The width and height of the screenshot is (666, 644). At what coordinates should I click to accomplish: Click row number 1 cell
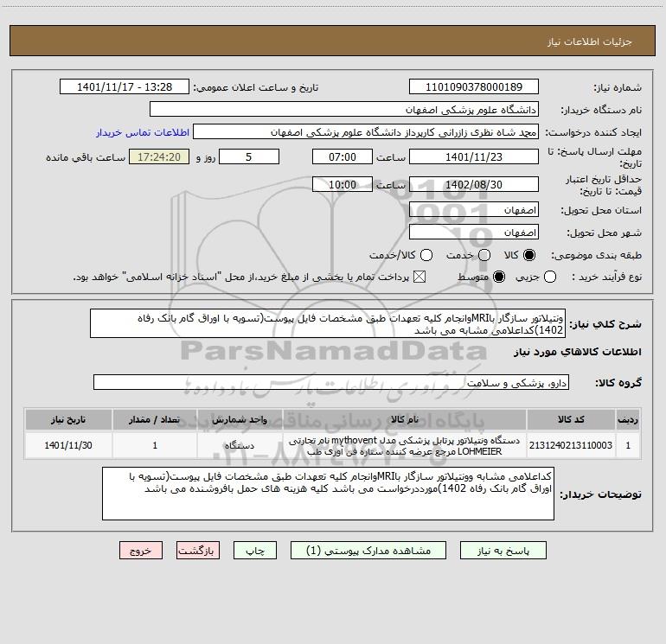pyautogui.click(x=628, y=445)
